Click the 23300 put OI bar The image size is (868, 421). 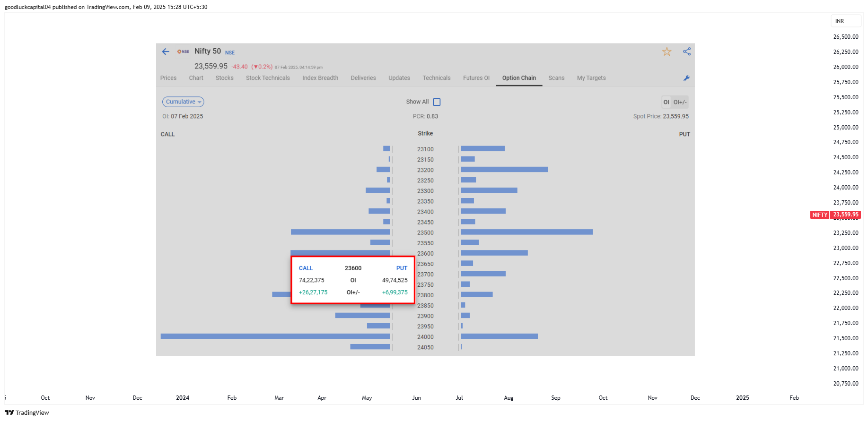click(x=489, y=190)
